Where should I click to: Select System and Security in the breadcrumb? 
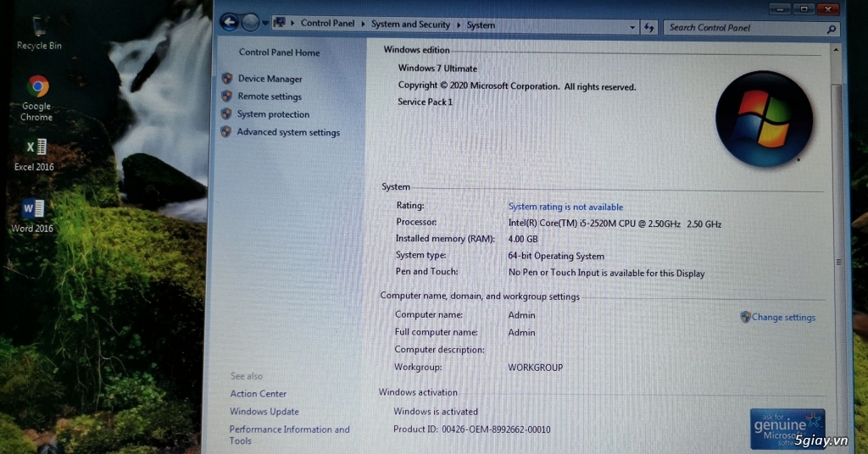(410, 25)
